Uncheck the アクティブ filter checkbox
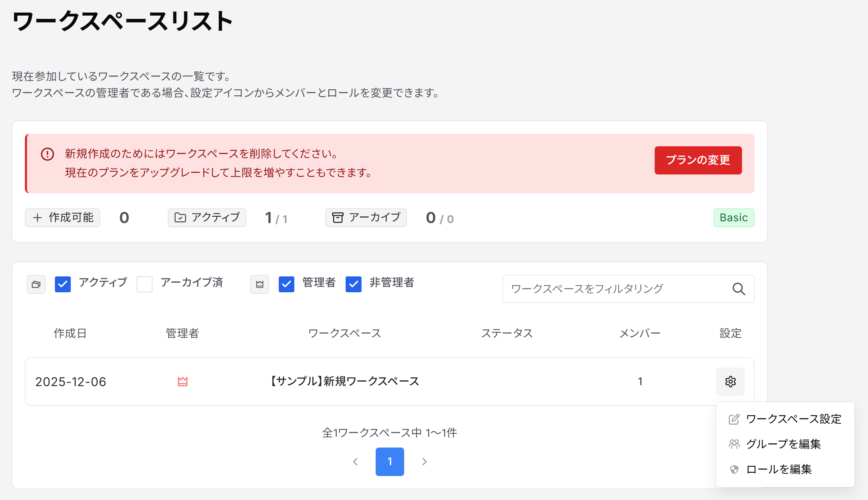This screenshot has height=500, width=868. click(63, 284)
